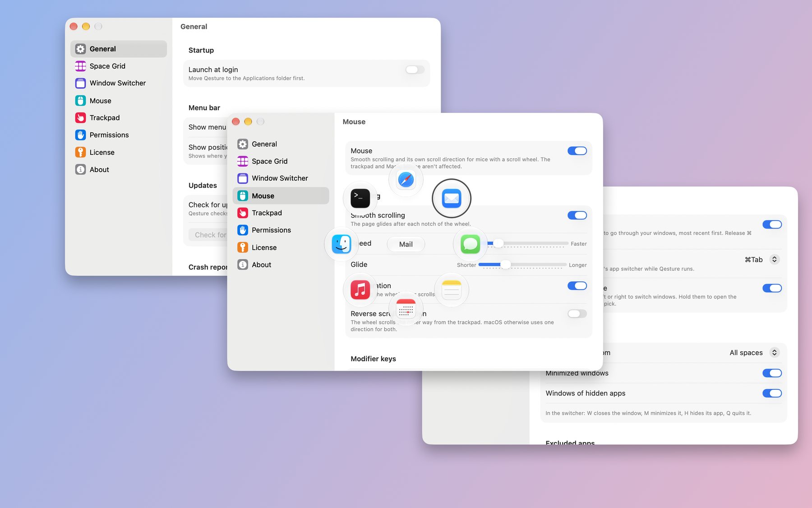Pick the Notes icon in the radial app switcher
This screenshot has height=508, width=812.
pos(452,290)
